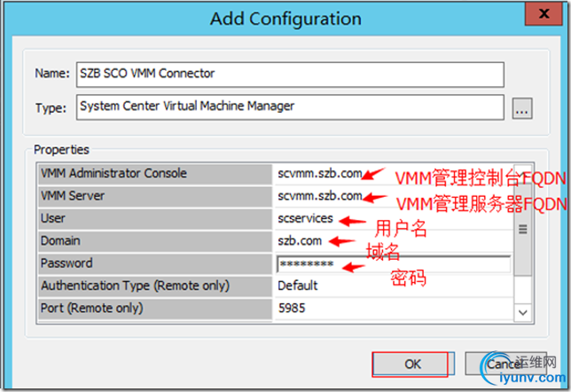Click the Name input field
Image resolution: width=571 pixels, height=392 pixels.
click(x=290, y=74)
